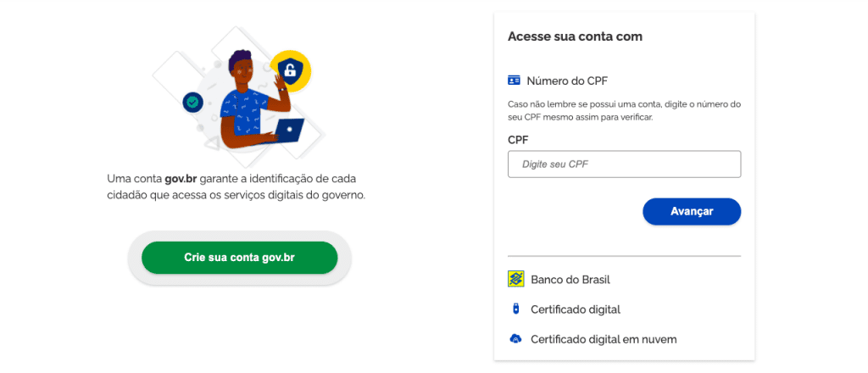
Task: Click the padlock shield icon in yellow circle
Action: (x=291, y=71)
